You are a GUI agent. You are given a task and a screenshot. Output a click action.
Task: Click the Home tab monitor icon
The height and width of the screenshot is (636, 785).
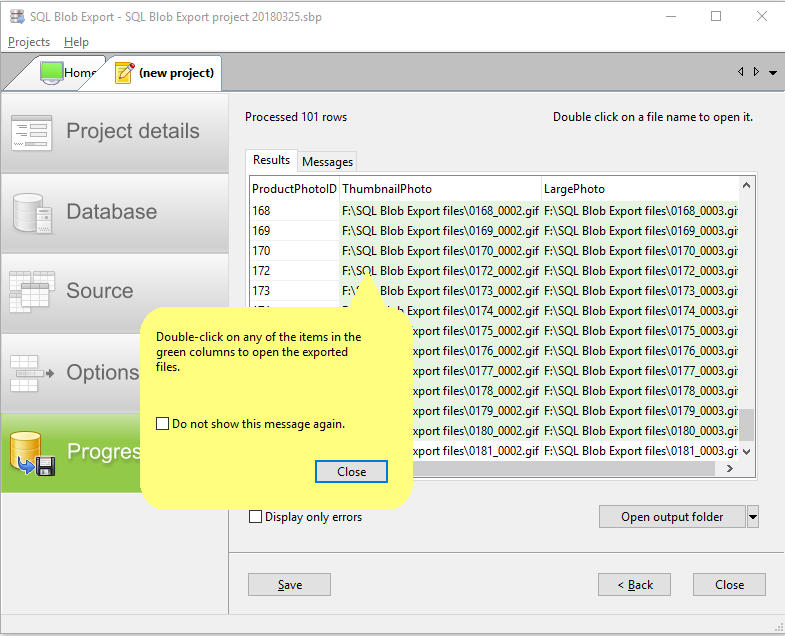point(52,73)
